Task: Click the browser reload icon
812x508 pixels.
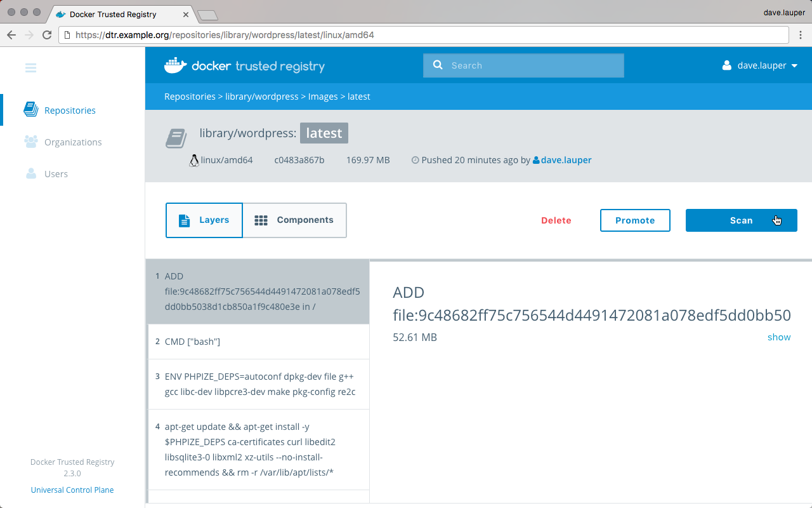Action: [46, 35]
